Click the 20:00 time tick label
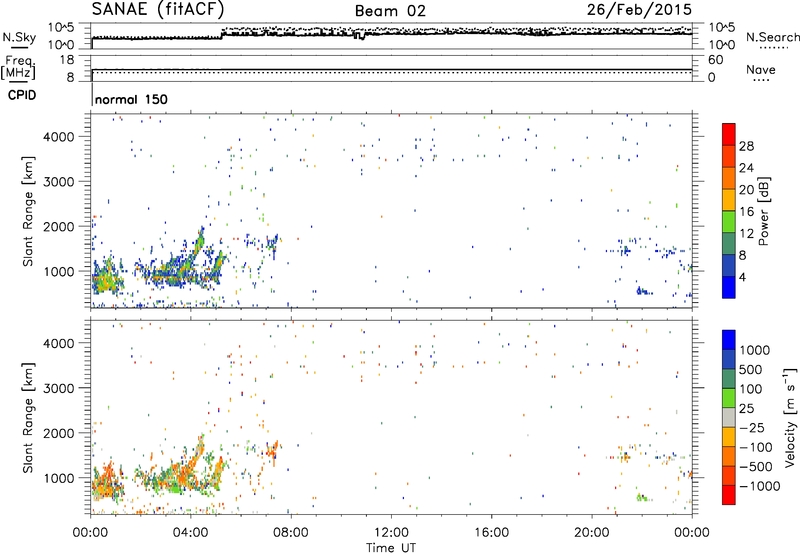The width and height of the screenshot is (800, 554). [591, 533]
